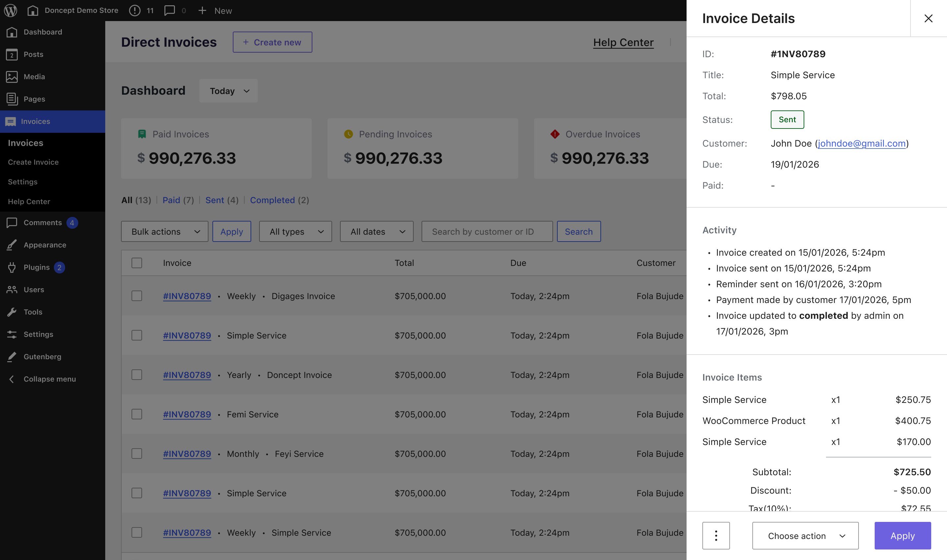Open #INV80789 link in Yearly Doncept row
This screenshot has height=560, width=947.
pos(187,375)
